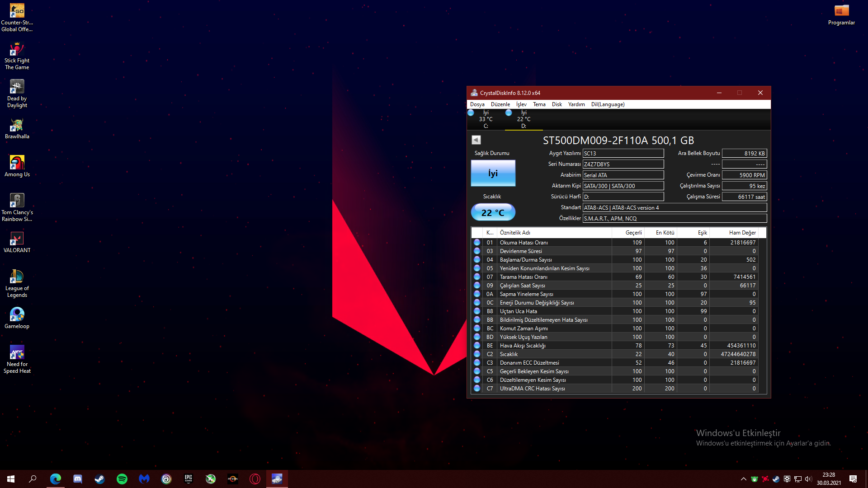Open the Dosya menu

[477, 104]
